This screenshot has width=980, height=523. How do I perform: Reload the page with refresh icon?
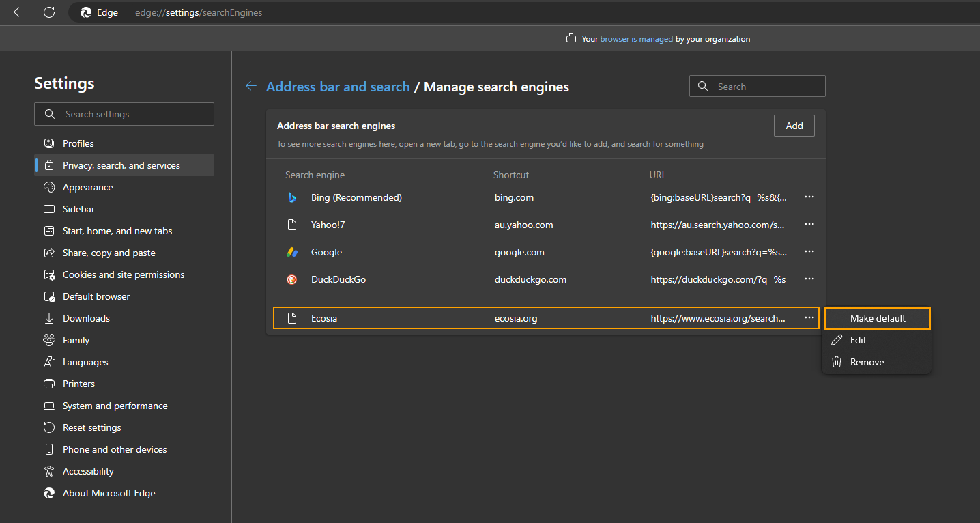pyautogui.click(x=49, y=12)
